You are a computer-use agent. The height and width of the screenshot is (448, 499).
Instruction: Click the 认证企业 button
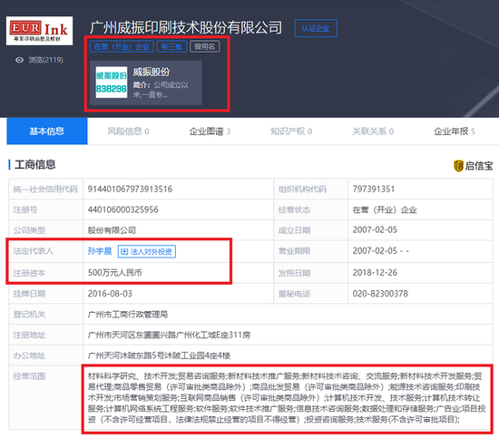pyautogui.click(x=316, y=28)
